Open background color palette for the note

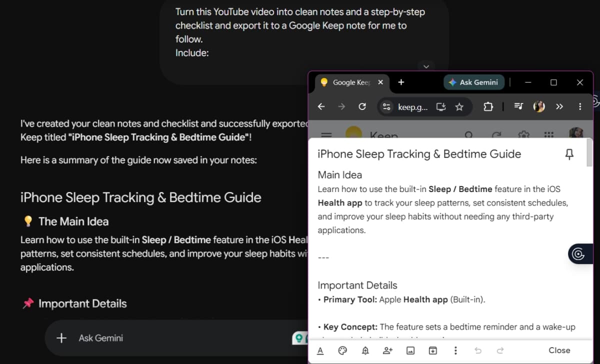[342, 350]
